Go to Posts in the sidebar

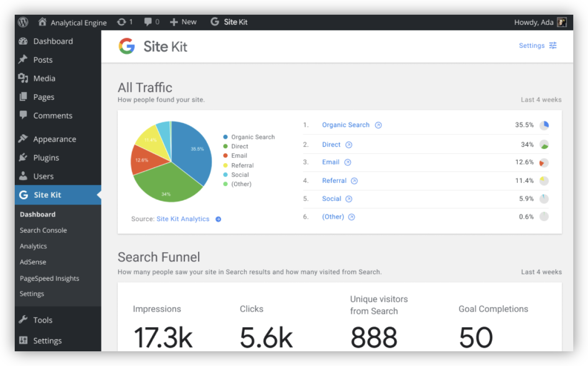pos(43,60)
